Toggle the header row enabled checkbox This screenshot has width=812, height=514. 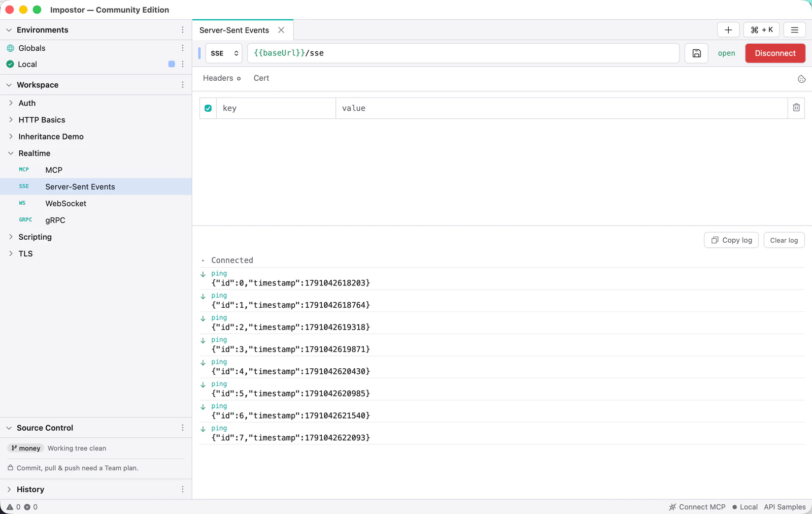point(208,108)
